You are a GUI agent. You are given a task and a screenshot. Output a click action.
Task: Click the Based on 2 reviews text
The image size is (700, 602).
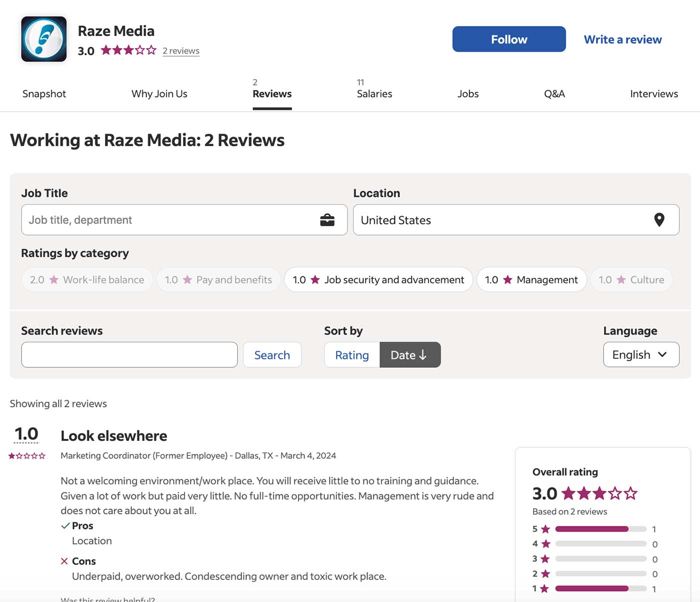click(x=569, y=511)
